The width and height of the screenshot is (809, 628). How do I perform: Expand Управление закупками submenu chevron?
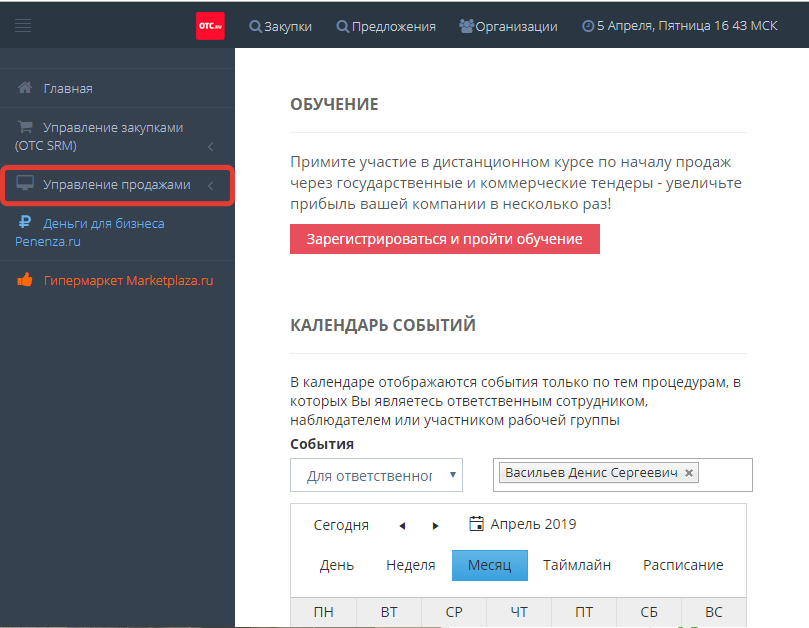[x=211, y=147]
